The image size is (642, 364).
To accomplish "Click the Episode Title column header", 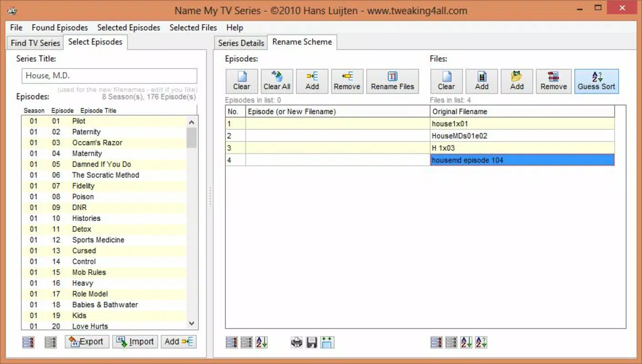I will 98,111.
